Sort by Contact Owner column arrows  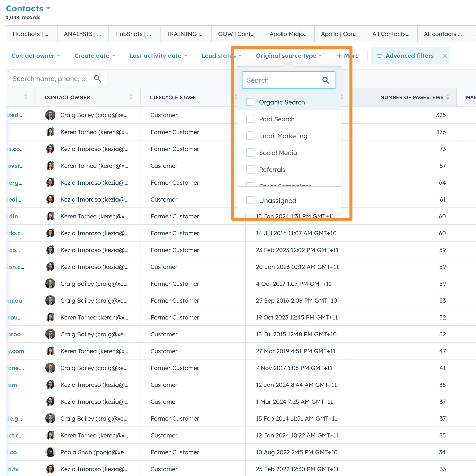coord(131,97)
